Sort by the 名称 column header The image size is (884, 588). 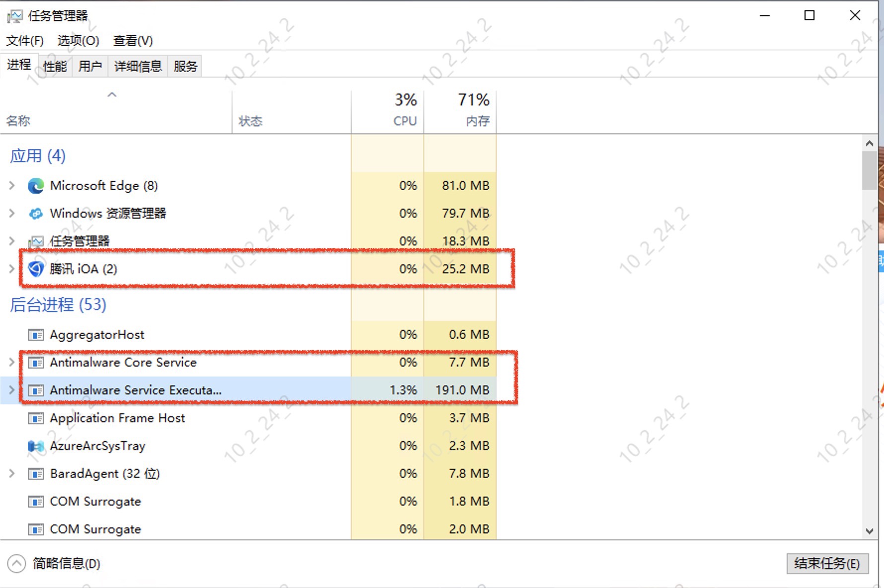116,112
